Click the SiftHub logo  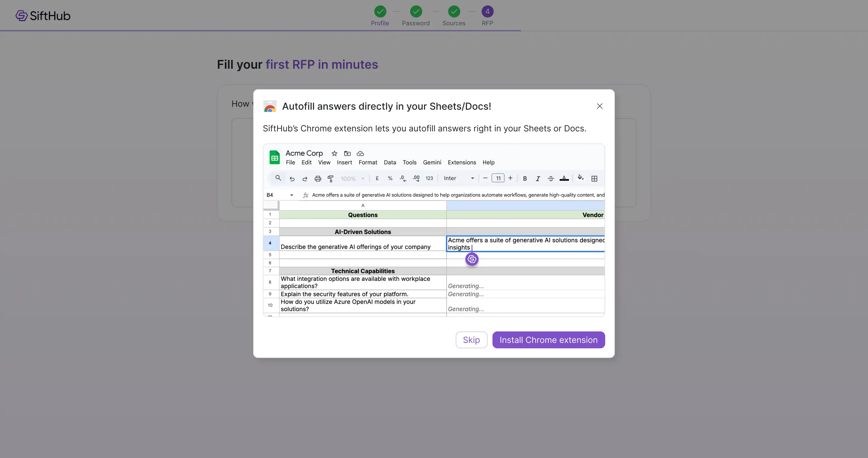(x=43, y=15)
